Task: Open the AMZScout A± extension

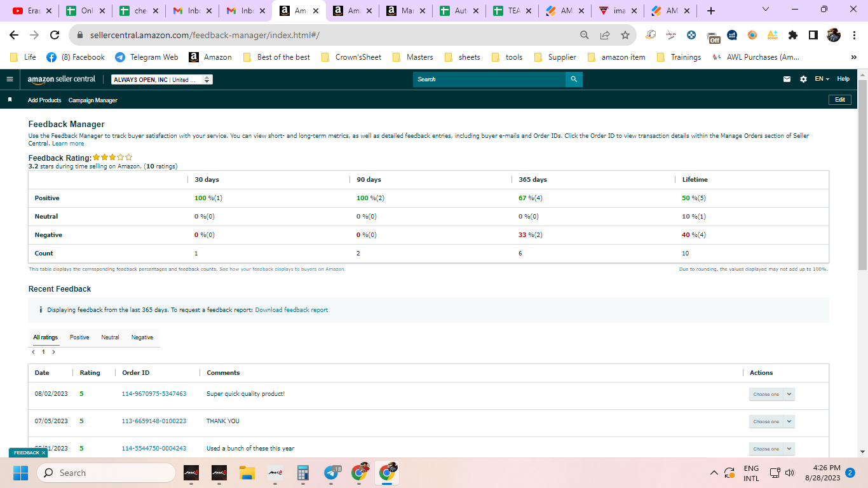Action: (x=773, y=36)
